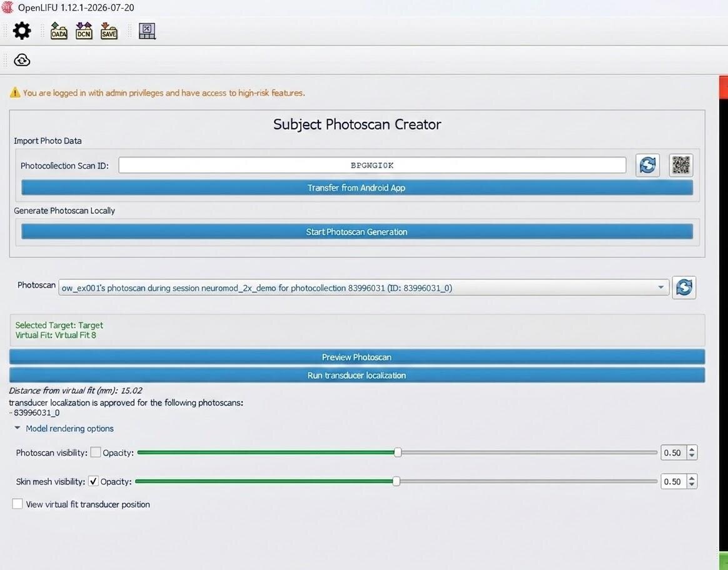Enable View virtual fit transducer position
This screenshot has height=570, width=728.
pyautogui.click(x=17, y=504)
